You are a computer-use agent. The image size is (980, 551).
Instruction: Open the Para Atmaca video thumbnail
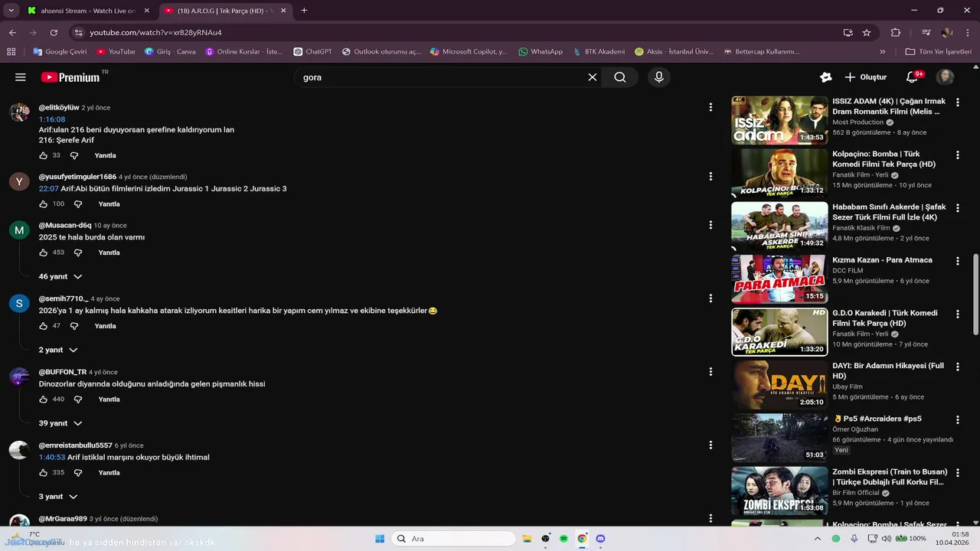779,279
